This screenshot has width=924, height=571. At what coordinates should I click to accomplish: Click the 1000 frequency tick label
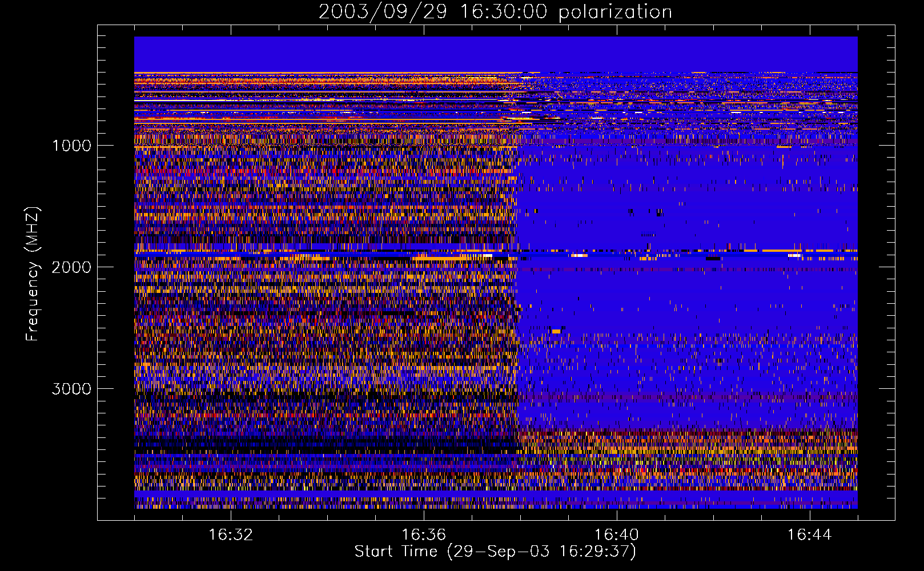click(x=71, y=146)
